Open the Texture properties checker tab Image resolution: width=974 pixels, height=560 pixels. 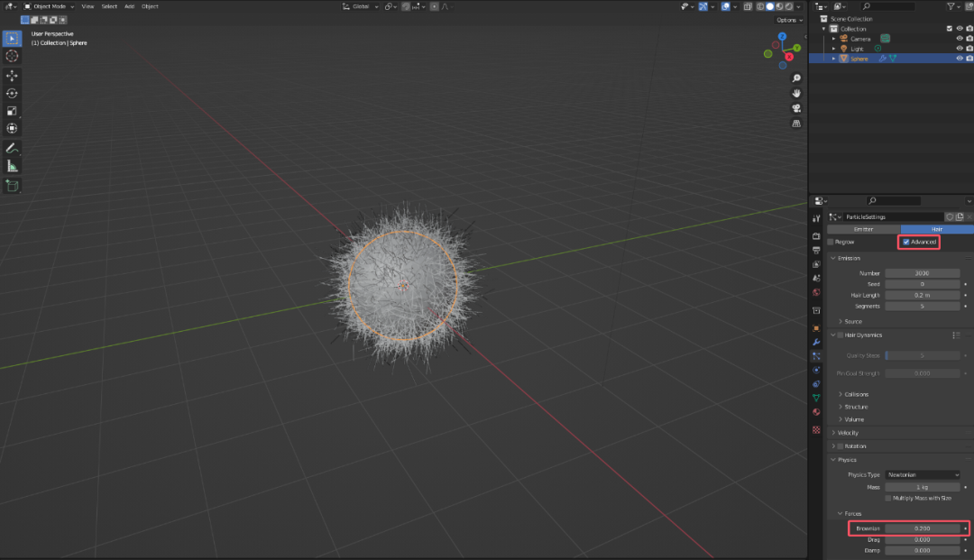click(816, 429)
